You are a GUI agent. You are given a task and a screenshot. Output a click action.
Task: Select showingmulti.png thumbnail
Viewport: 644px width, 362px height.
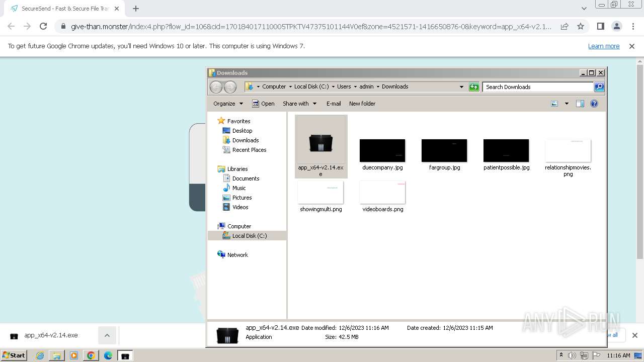320,193
